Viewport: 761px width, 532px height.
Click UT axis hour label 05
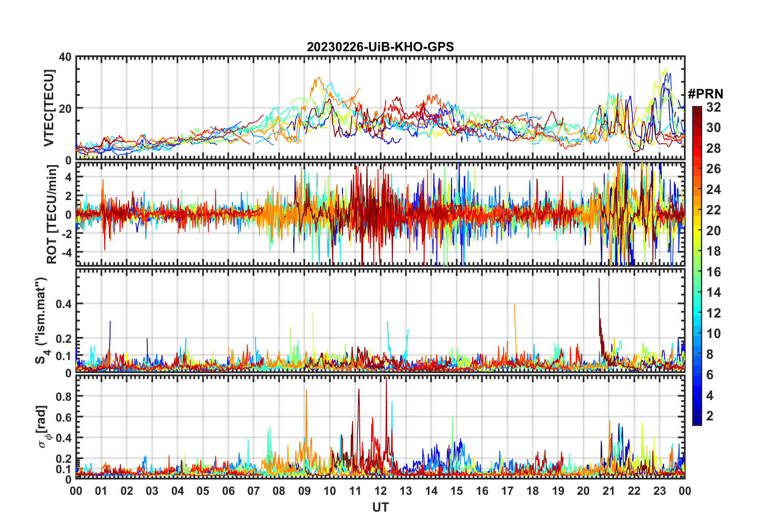pos(203,491)
